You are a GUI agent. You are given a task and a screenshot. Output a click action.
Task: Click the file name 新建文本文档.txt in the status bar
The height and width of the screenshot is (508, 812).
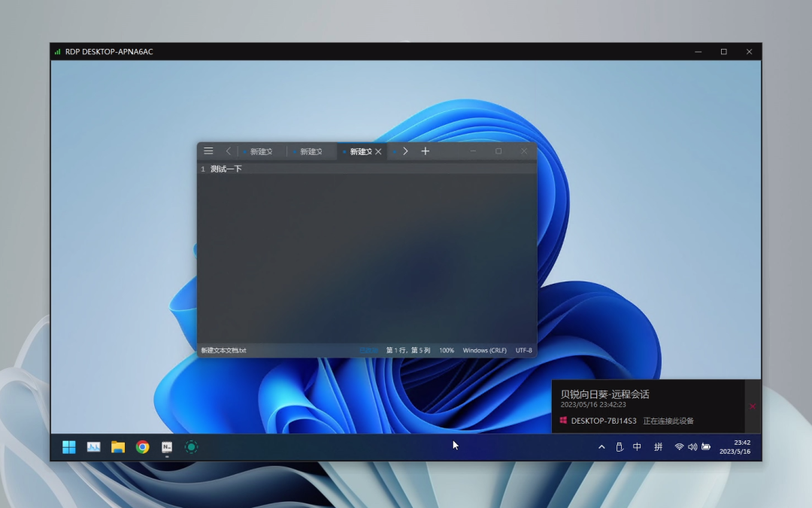click(x=224, y=351)
